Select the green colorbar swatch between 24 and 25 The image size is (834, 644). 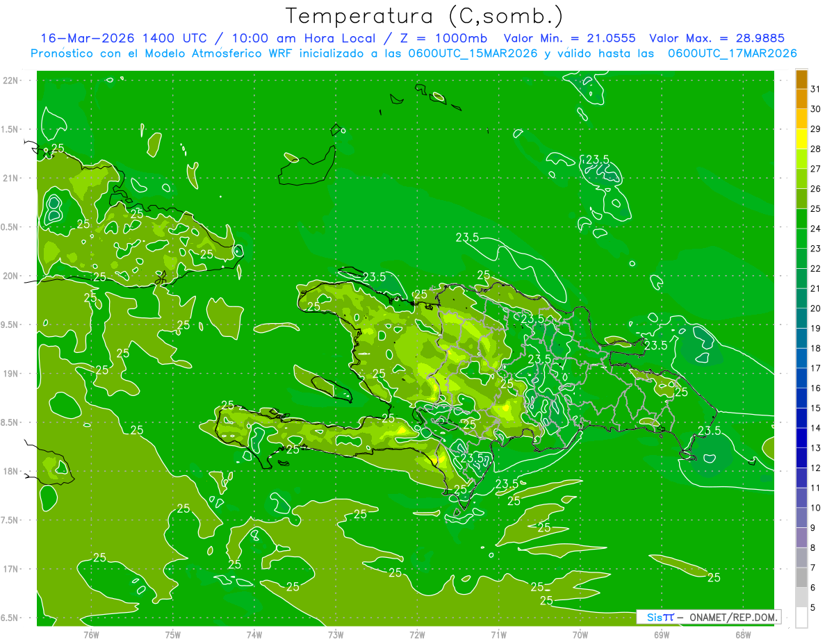[801, 219]
